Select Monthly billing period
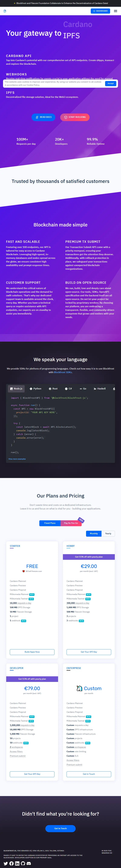The image size is (121, 868). pyautogui.click(x=94, y=533)
